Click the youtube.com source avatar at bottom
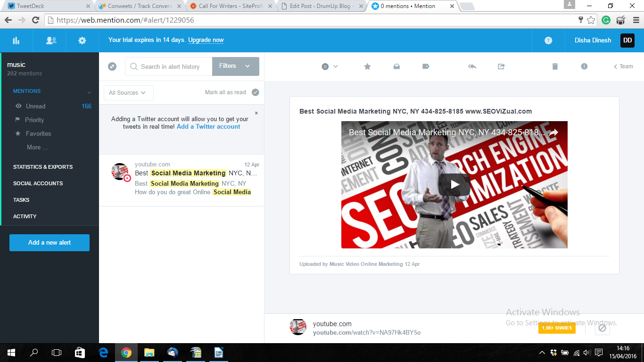Image resolution: width=644 pixels, height=362 pixels. coord(298,327)
